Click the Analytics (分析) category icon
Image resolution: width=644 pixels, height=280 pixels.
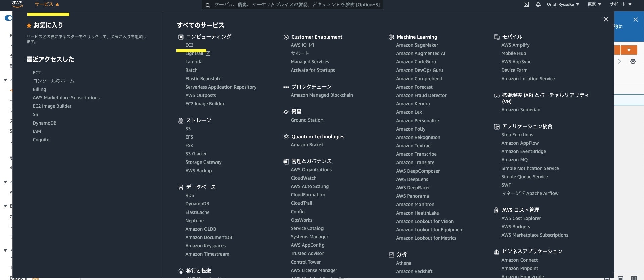(391, 255)
